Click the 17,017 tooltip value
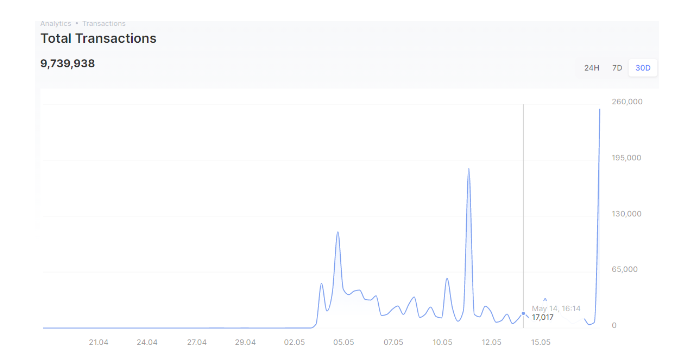 coord(542,318)
